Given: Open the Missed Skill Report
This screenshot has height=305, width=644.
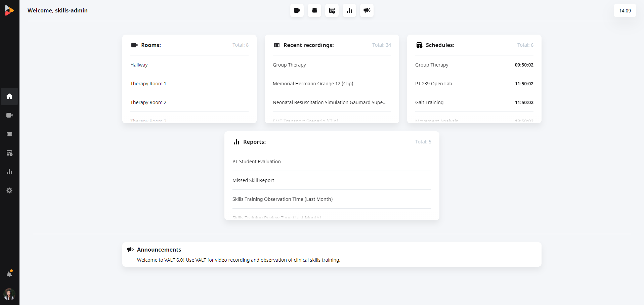Looking at the screenshot, I should pyautogui.click(x=253, y=180).
